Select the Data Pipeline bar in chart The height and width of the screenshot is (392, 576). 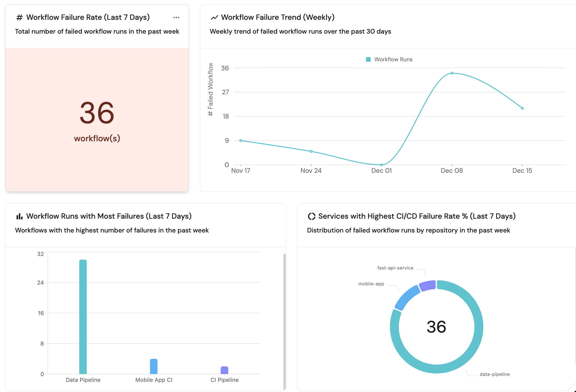tap(83, 317)
